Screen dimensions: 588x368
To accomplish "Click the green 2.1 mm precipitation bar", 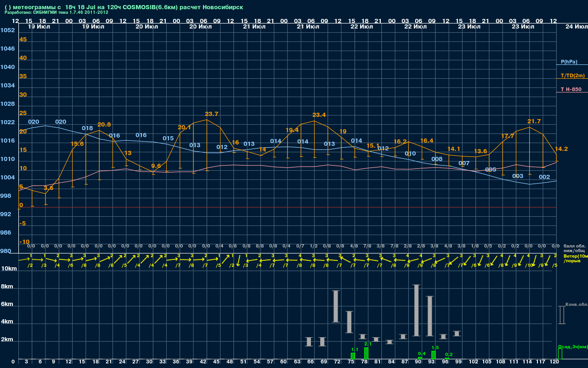I will [366, 353].
